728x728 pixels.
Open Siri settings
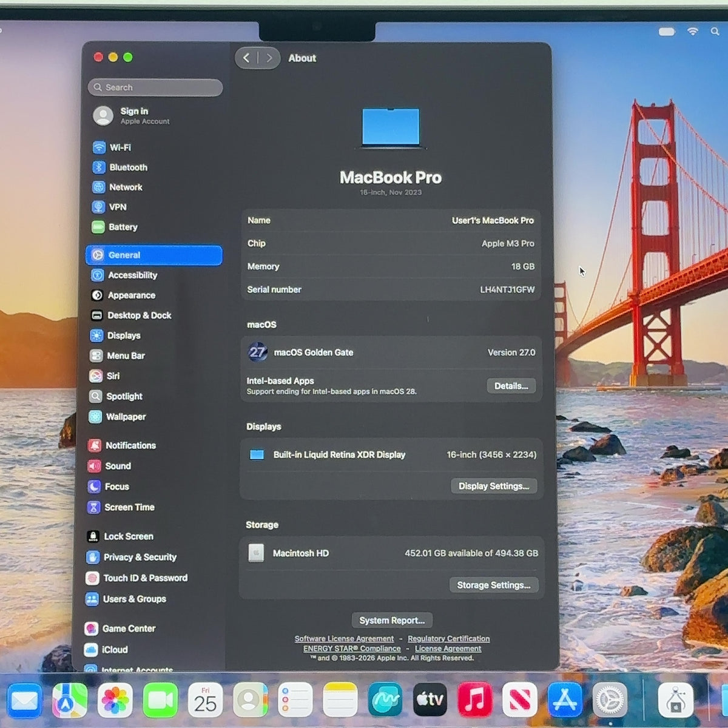click(x=155, y=376)
